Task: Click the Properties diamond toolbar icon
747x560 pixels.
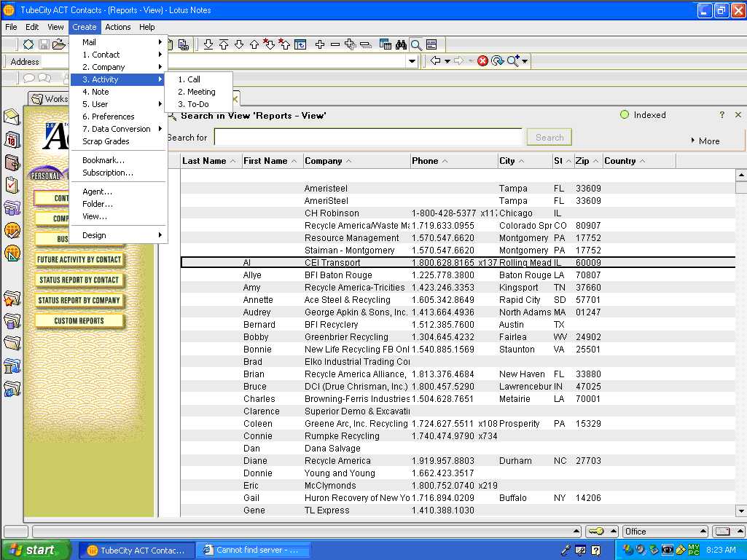Action: [28, 44]
